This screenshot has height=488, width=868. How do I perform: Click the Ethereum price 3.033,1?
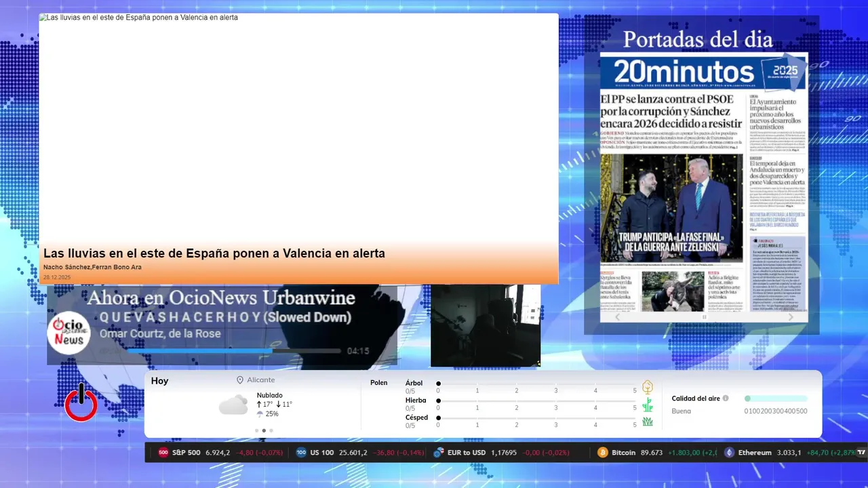[x=789, y=453]
